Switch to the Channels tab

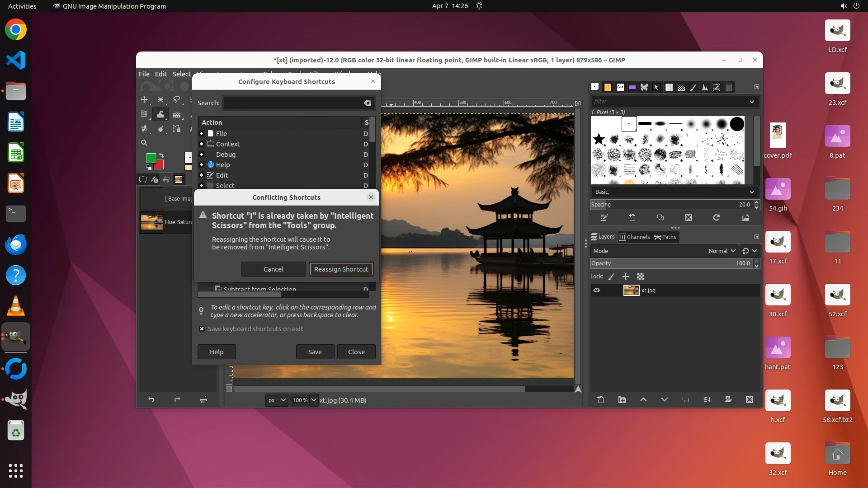coord(634,237)
